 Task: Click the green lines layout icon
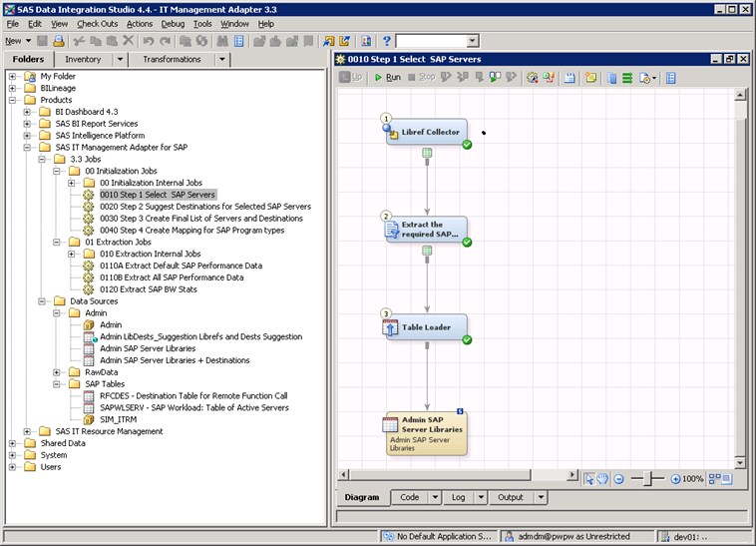click(627, 78)
